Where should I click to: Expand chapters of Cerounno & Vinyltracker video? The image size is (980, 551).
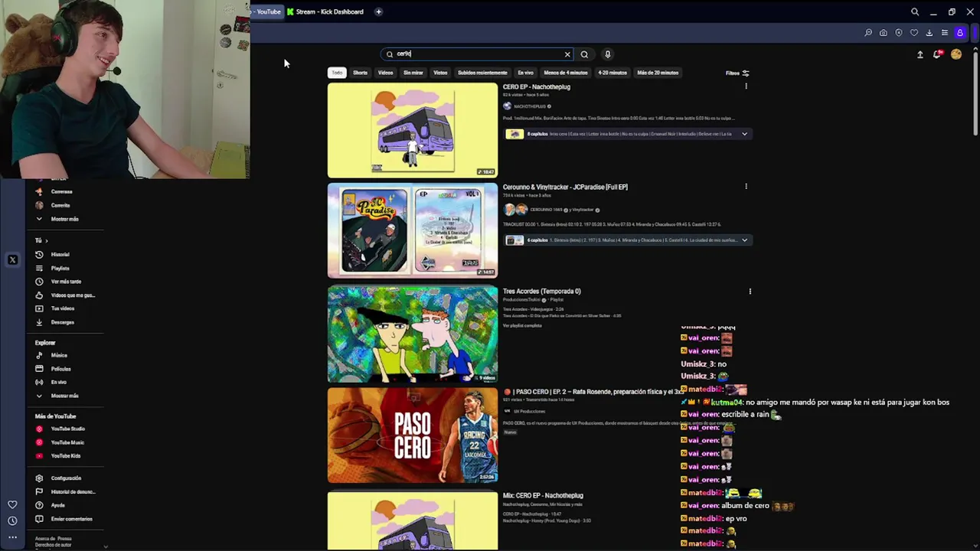(744, 240)
